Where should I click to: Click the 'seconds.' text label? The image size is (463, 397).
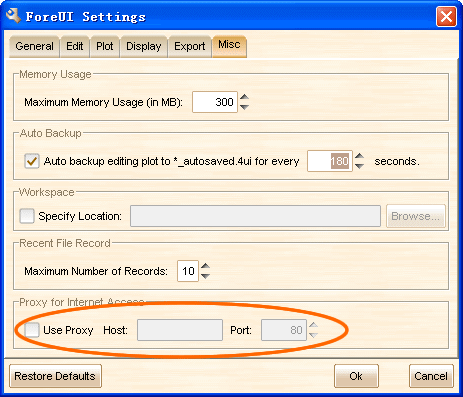pos(397,161)
